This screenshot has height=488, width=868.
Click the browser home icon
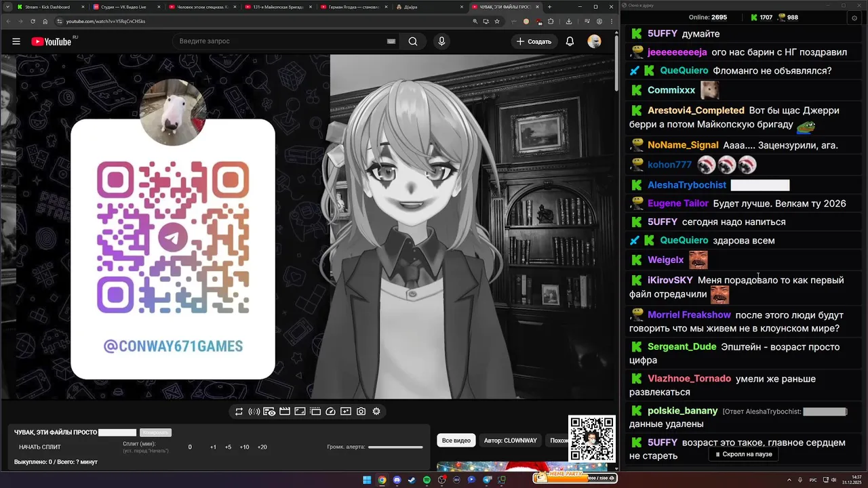tap(45, 21)
